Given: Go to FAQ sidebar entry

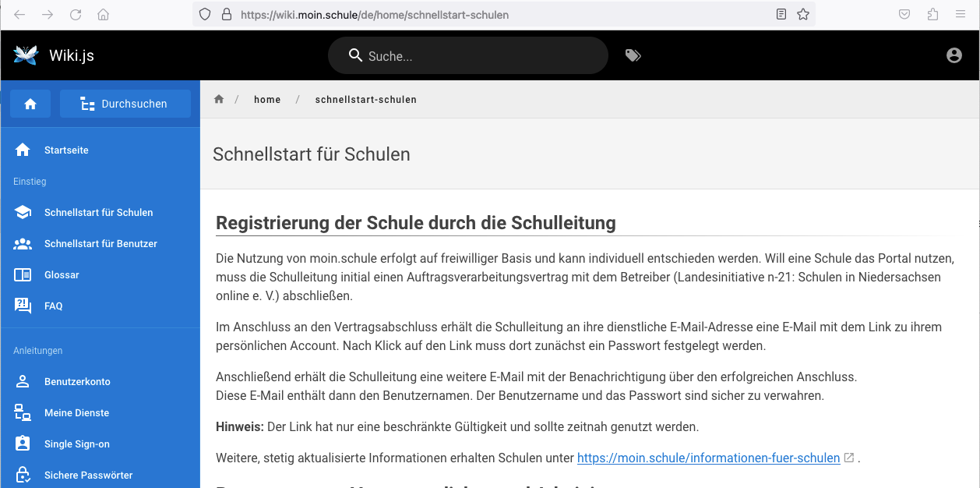Looking at the screenshot, I should pyautogui.click(x=53, y=306).
